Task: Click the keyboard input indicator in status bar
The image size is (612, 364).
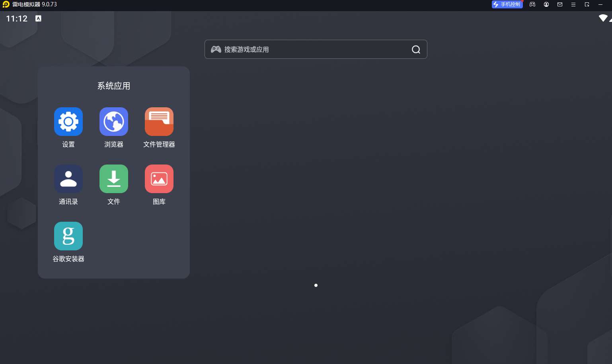Action: click(x=38, y=18)
